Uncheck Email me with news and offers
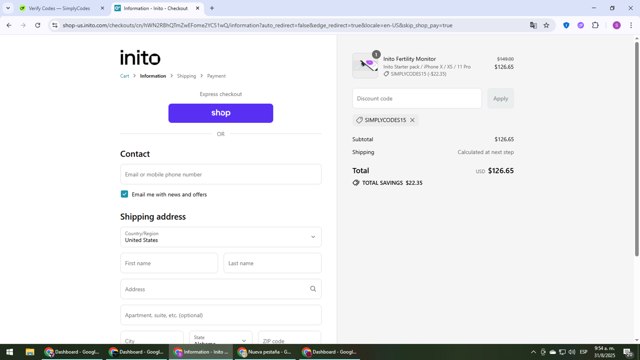This screenshot has width=640, height=360. coord(124,194)
